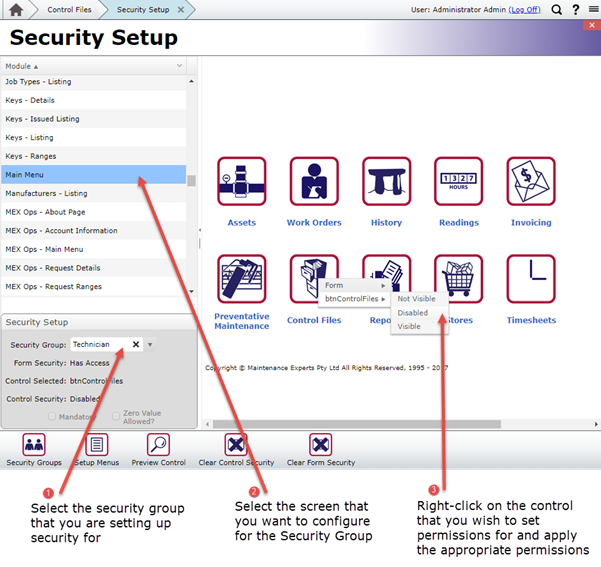This screenshot has height=567, width=601.
Task: Select MEX Ops - Request Details row
Action: [94, 268]
